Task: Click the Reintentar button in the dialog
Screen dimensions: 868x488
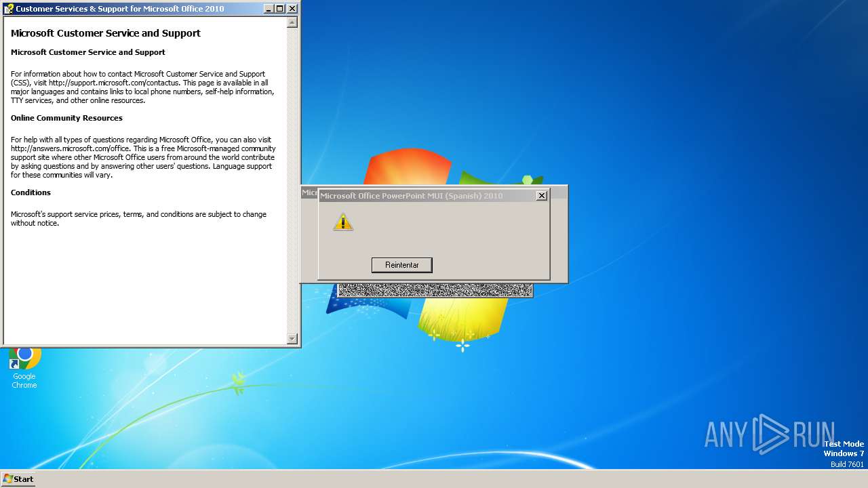Action: 401,265
